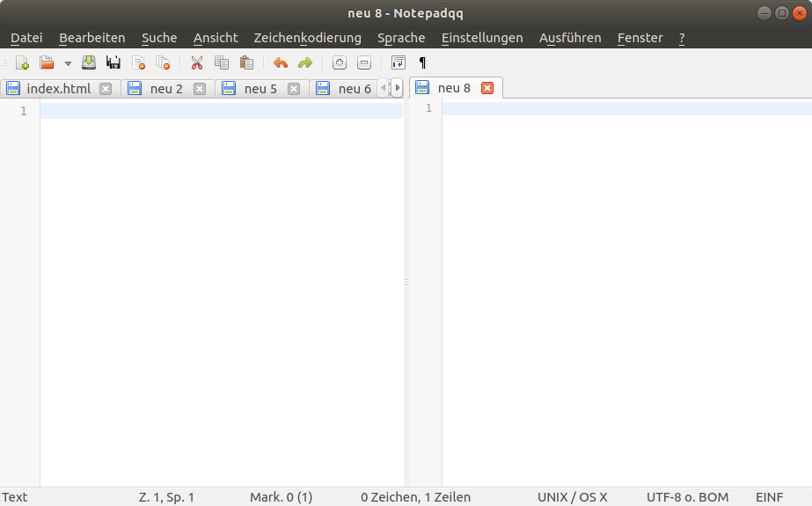Cut selection with the scissors icon
This screenshot has width=812, height=506.
[x=197, y=62]
